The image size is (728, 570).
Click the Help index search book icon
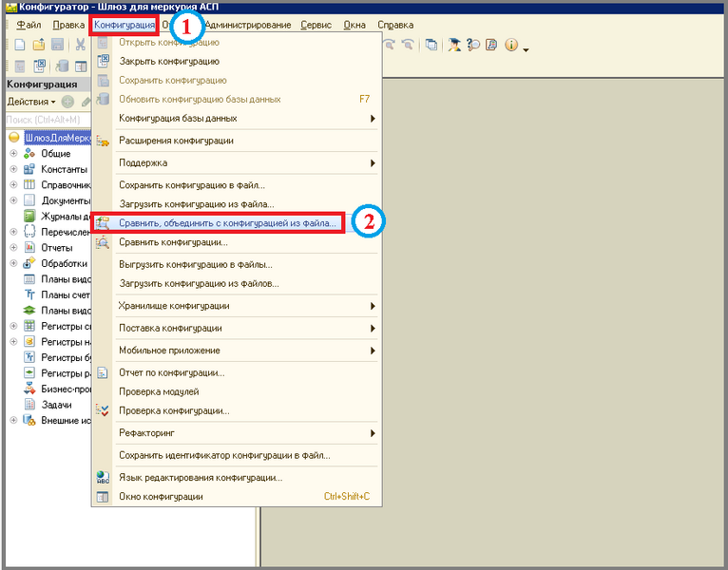pyautogui.click(x=491, y=45)
